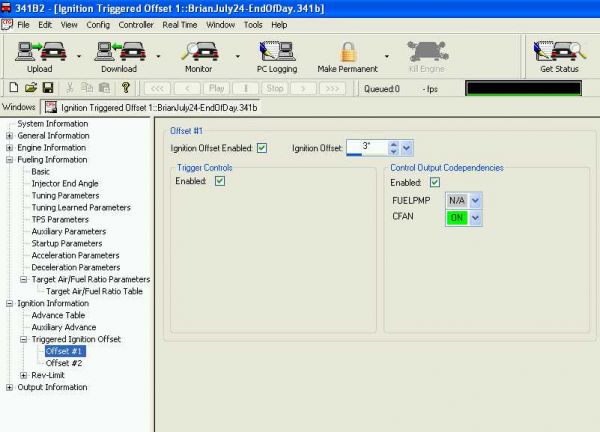
Task: Expand the Engine Information tree node
Action: 9,148
